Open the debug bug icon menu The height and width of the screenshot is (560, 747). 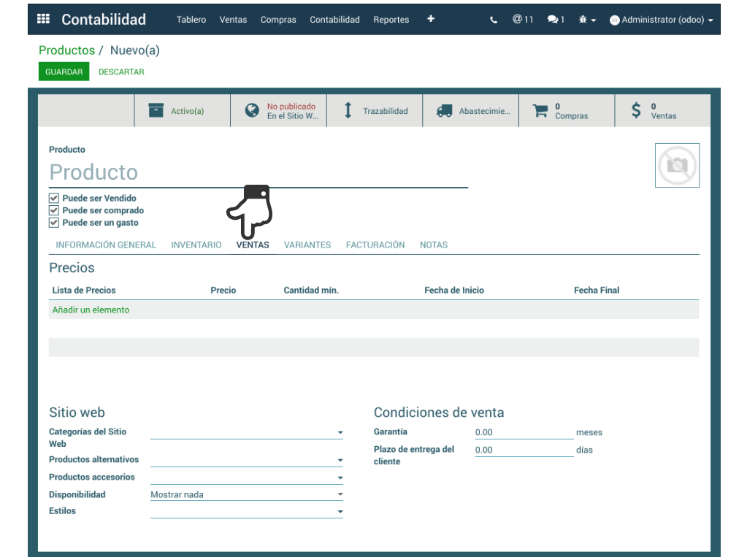click(x=587, y=20)
